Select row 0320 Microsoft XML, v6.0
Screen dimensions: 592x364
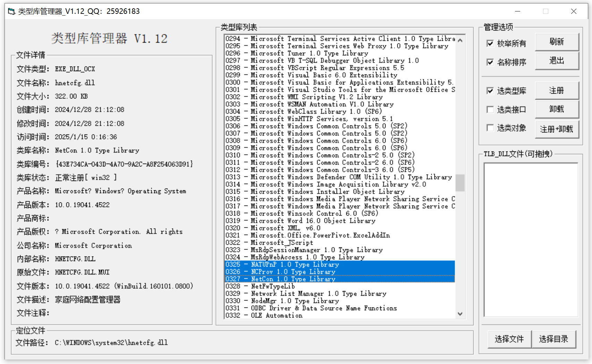point(340,228)
